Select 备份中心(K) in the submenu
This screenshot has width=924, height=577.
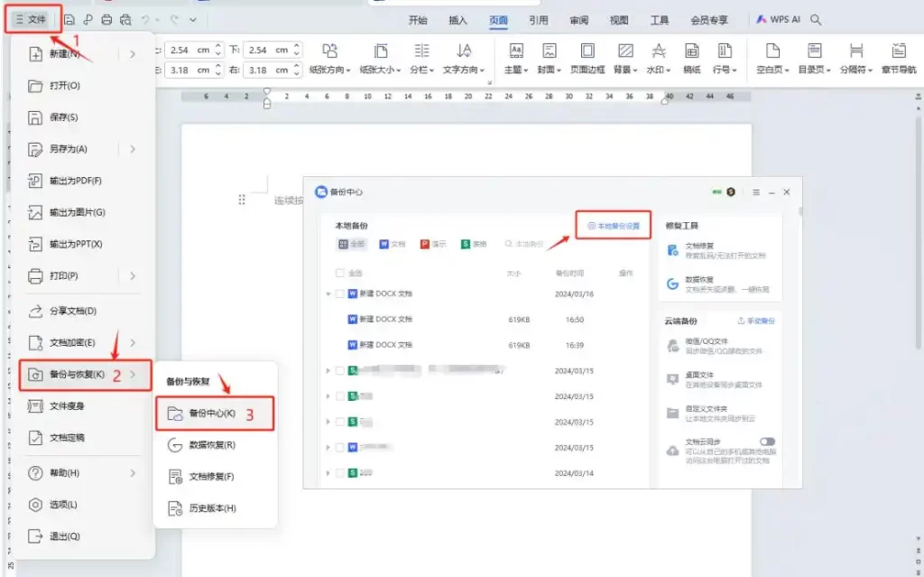tap(212, 414)
